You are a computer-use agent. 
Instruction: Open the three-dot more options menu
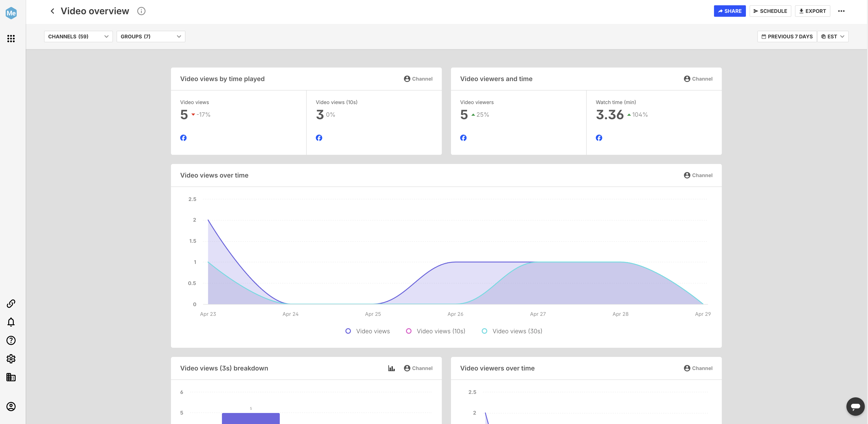click(841, 11)
